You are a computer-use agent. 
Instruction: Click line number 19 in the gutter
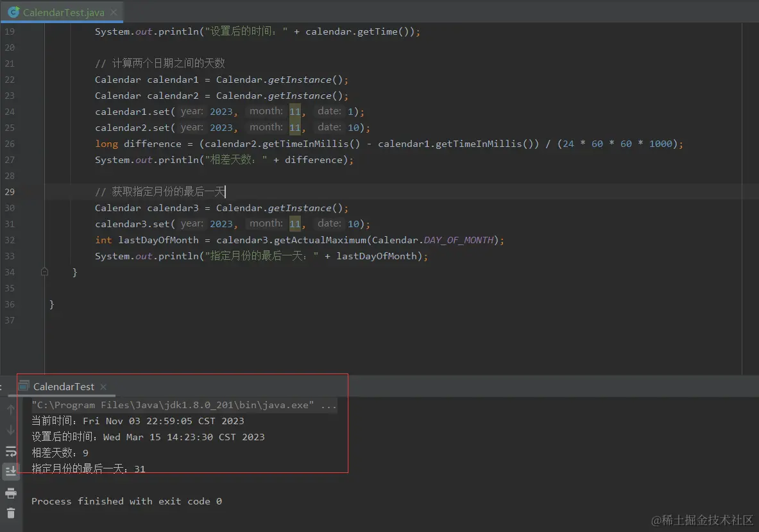click(x=10, y=31)
